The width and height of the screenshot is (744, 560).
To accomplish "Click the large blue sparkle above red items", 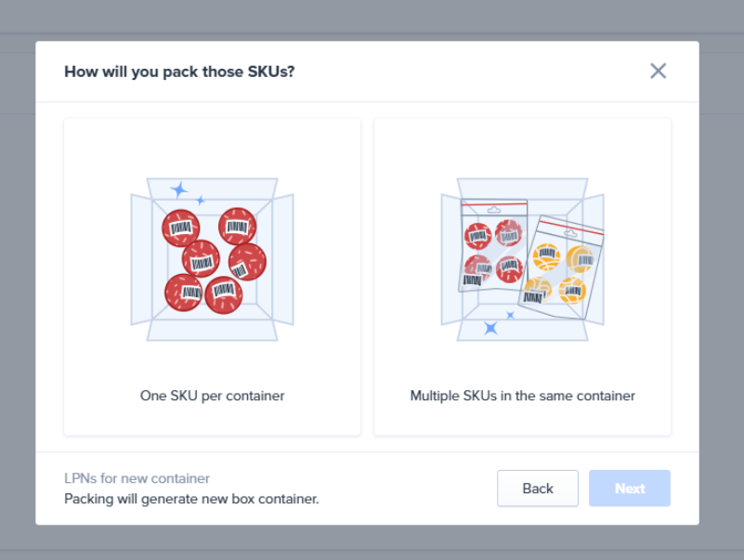I will (x=179, y=190).
